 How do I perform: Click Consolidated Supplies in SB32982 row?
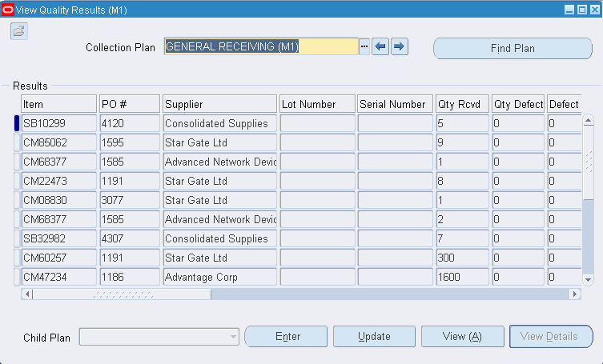pos(219,238)
